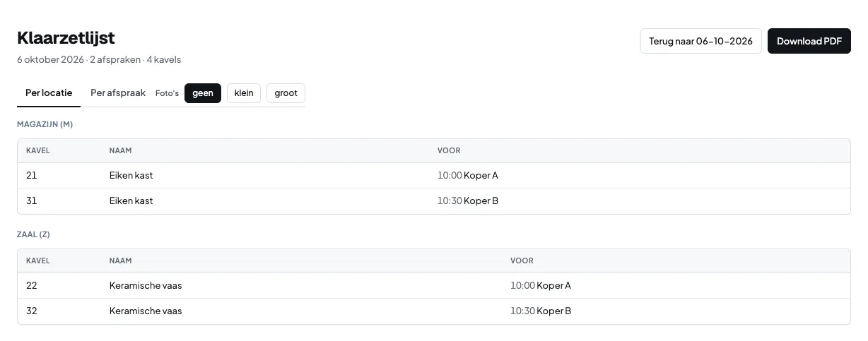The width and height of the screenshot is (868, 341).
Task: Click Koper A in Magazijn table
Action: [x=481, y=176]
